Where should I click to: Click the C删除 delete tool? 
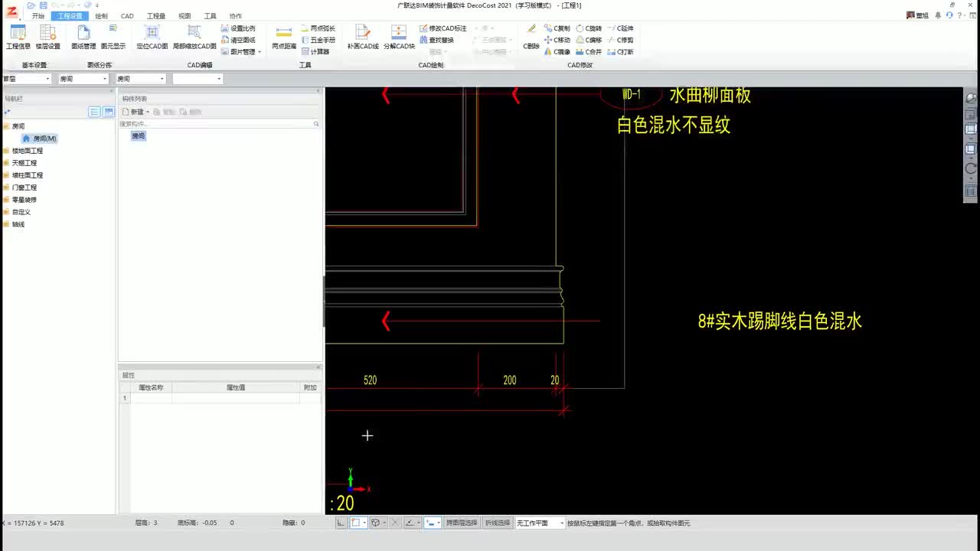pos(531,37)
